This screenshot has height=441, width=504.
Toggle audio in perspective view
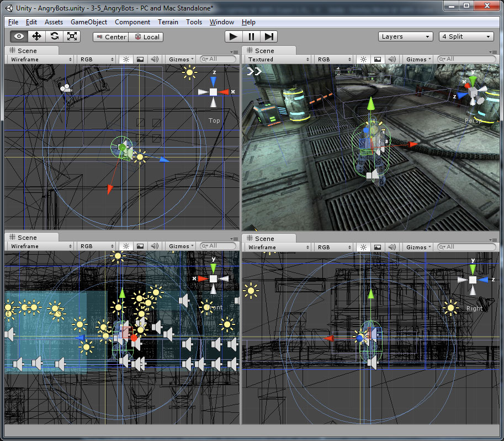coord(392,59)
